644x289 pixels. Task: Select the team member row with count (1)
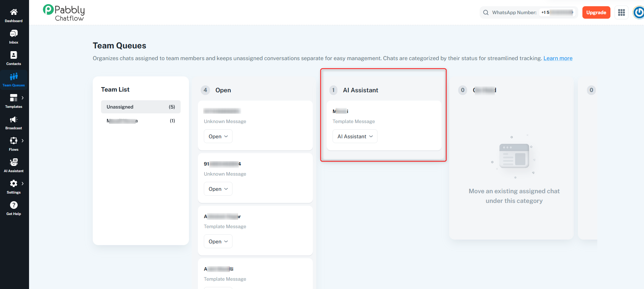coord(141,121)
